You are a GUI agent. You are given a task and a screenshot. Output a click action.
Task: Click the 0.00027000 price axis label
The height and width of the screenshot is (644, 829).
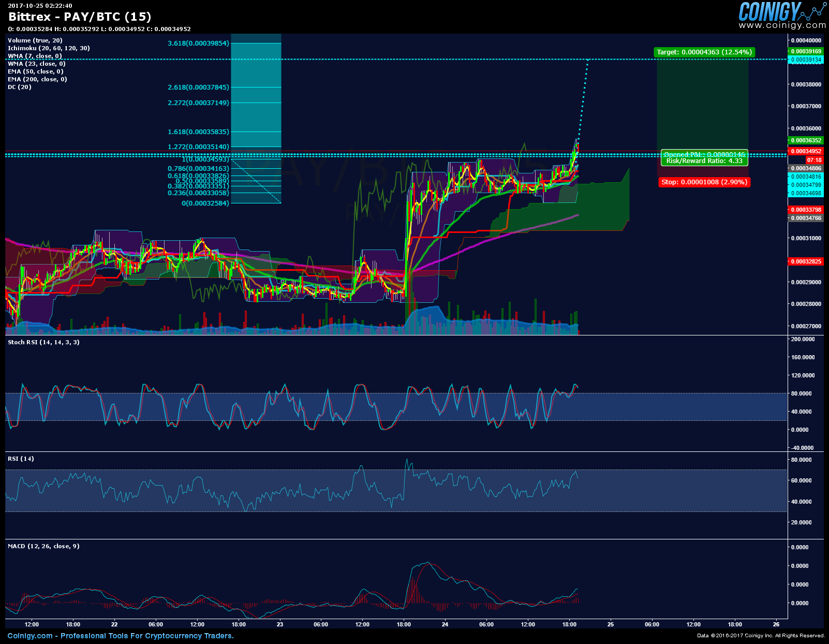pos(806,326)
